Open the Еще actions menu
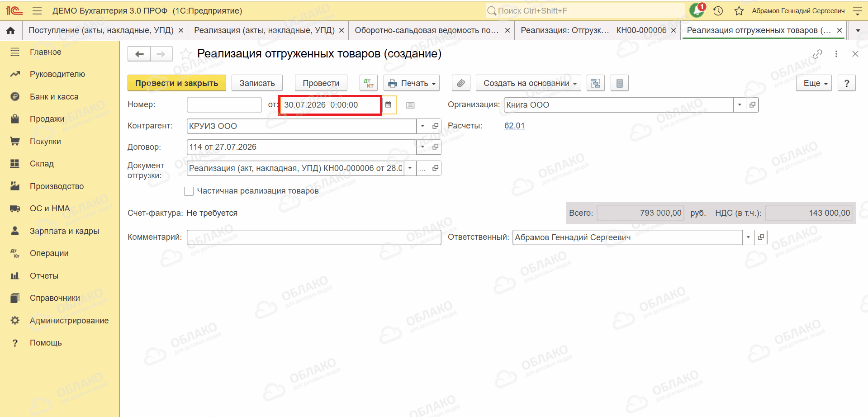This screenshot has width=868, height=417. [814, 83]
